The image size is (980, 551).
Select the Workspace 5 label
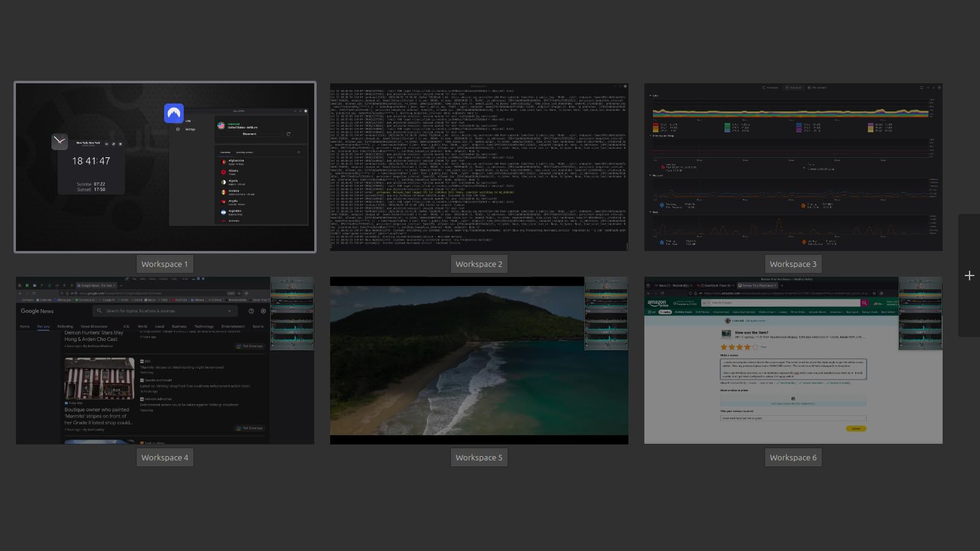tap(478, 457)
